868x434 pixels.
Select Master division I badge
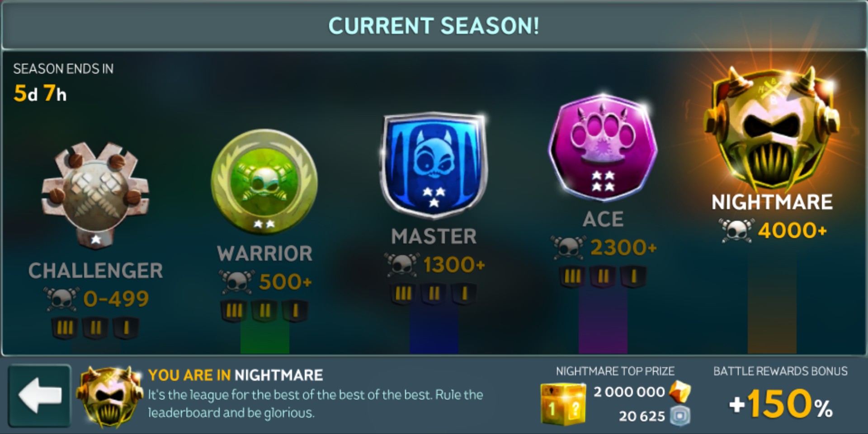point(464,294)
